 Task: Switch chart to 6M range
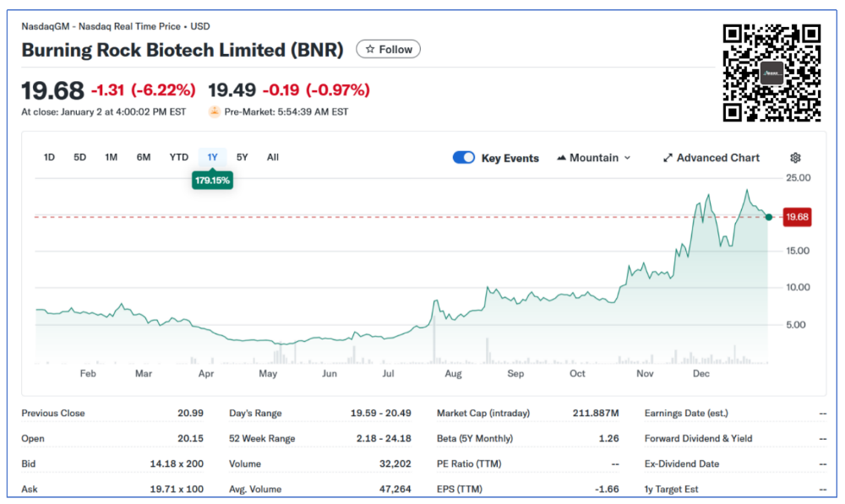tap(144, 157)
